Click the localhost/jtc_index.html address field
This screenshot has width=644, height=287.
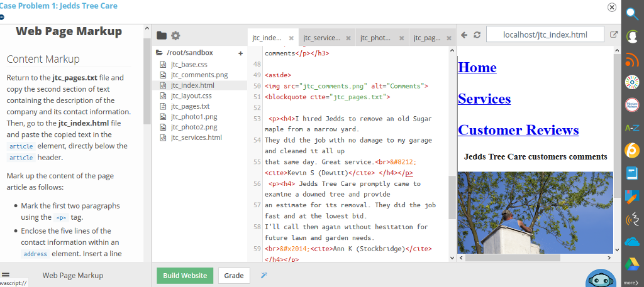pos(545,35)
